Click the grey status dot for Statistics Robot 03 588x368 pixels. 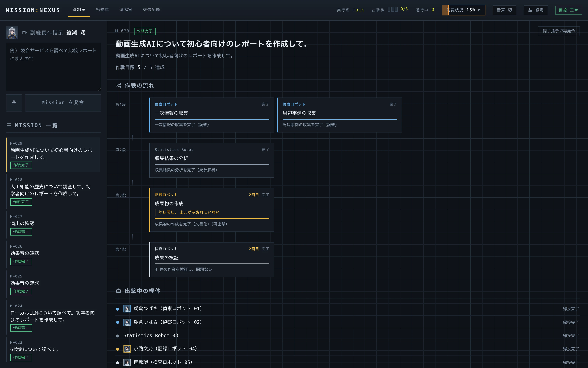118,336
